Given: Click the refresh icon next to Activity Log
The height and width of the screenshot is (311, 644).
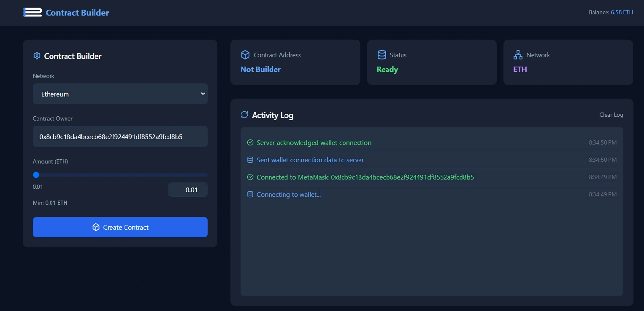Looking at the screenshot, I should (244, 114).
